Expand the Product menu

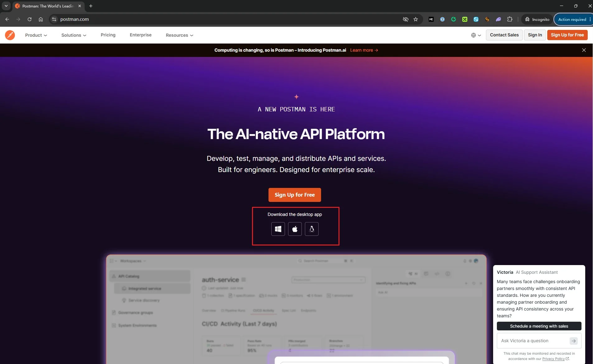point(36,35)
